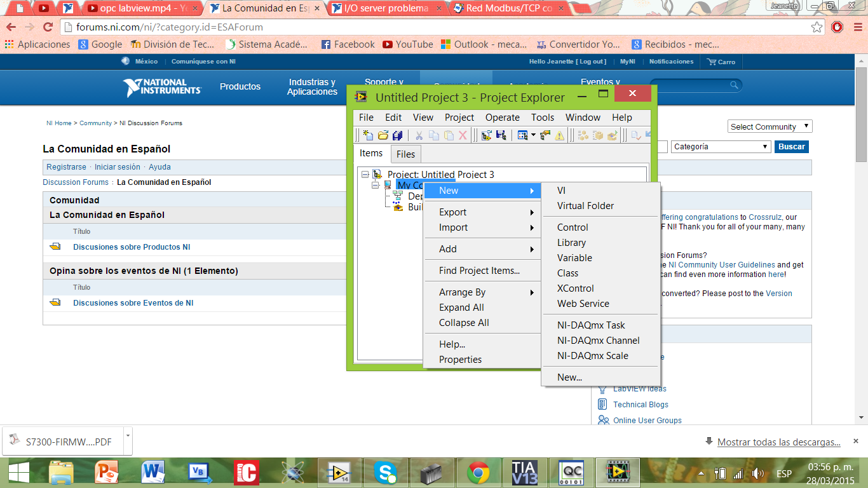Click the Resolve Conflicts hand toolbar icon
Viewport: 868px width, 488px height.
pyautogui.click(x=545, y=135)
